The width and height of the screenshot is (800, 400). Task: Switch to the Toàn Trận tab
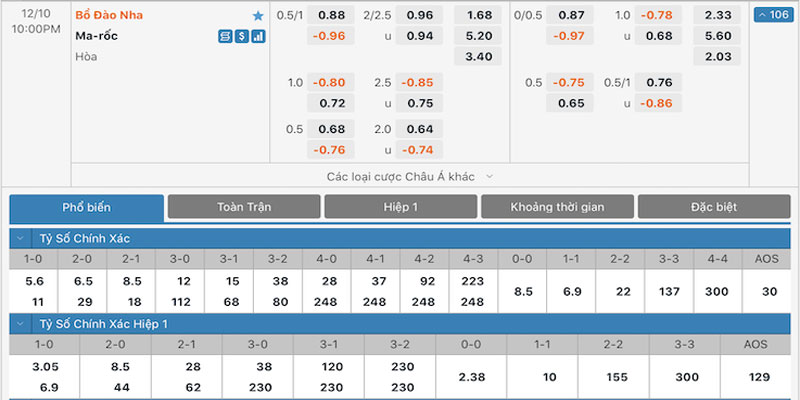pos(244,207)
